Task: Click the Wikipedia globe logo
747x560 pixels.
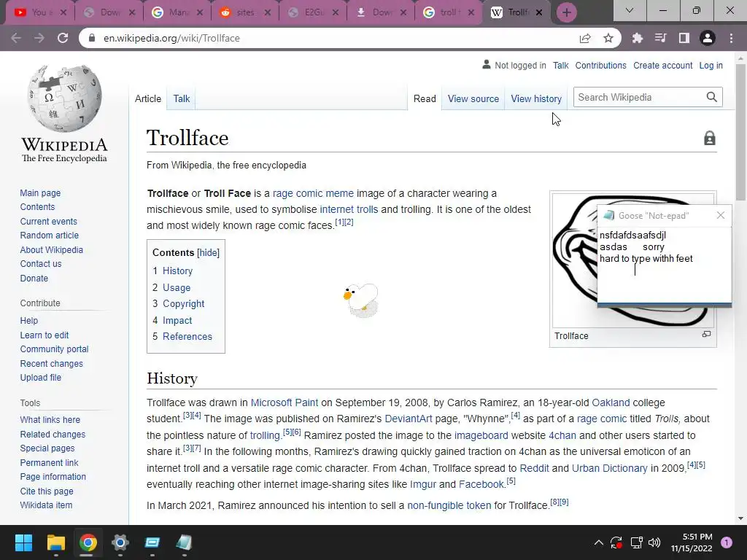Action: tap(64, 98)
